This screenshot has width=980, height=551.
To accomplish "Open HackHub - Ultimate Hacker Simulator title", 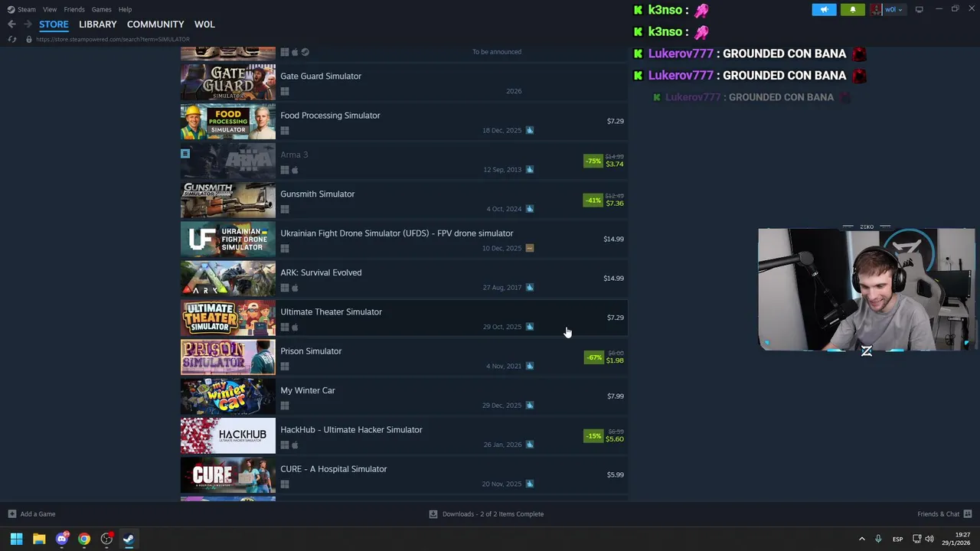I will pos(351,429).
